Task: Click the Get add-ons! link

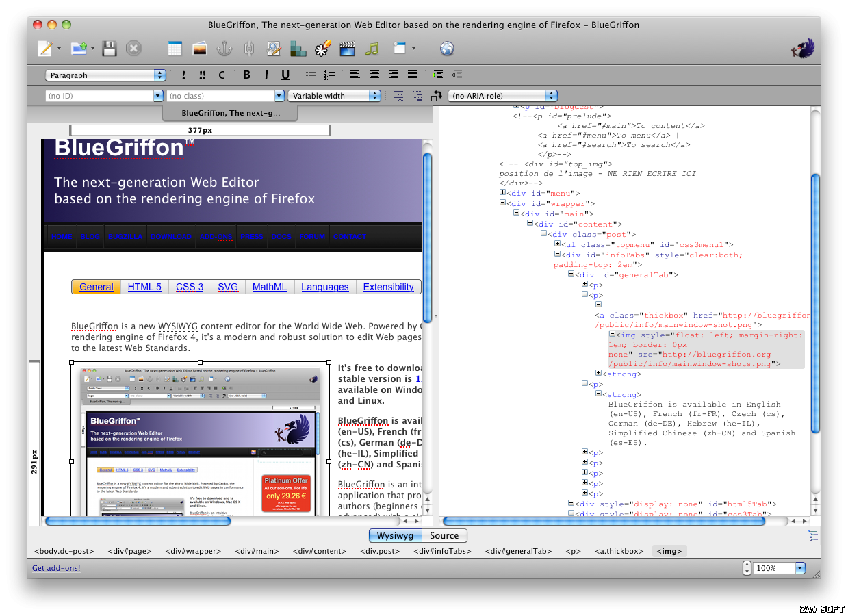Action: click(56, 568)
